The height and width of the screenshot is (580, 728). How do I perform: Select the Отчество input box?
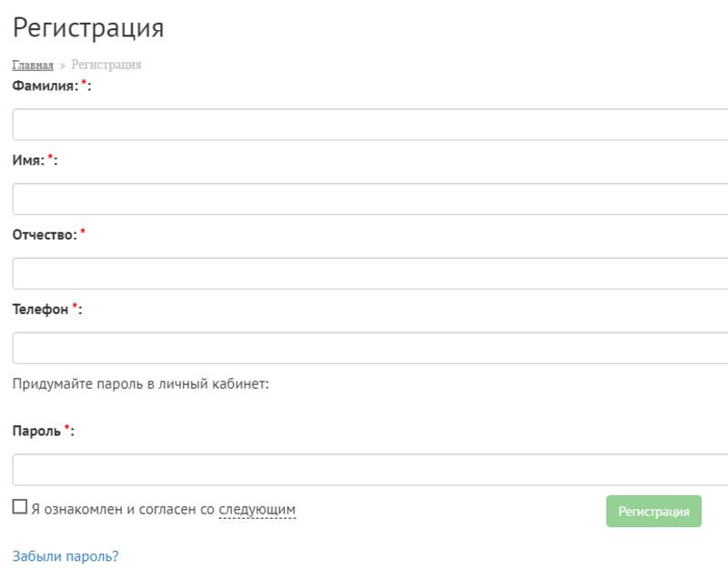tap(369, 274)
